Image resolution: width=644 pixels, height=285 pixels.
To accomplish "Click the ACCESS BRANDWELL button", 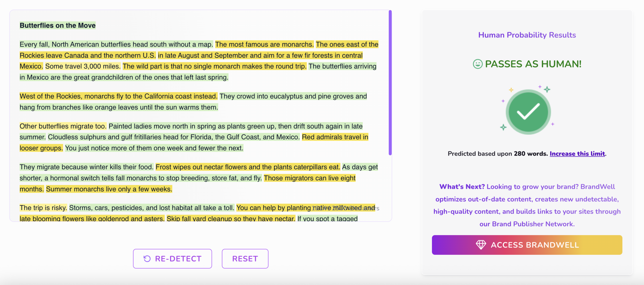I will click(x=527, y=245).
